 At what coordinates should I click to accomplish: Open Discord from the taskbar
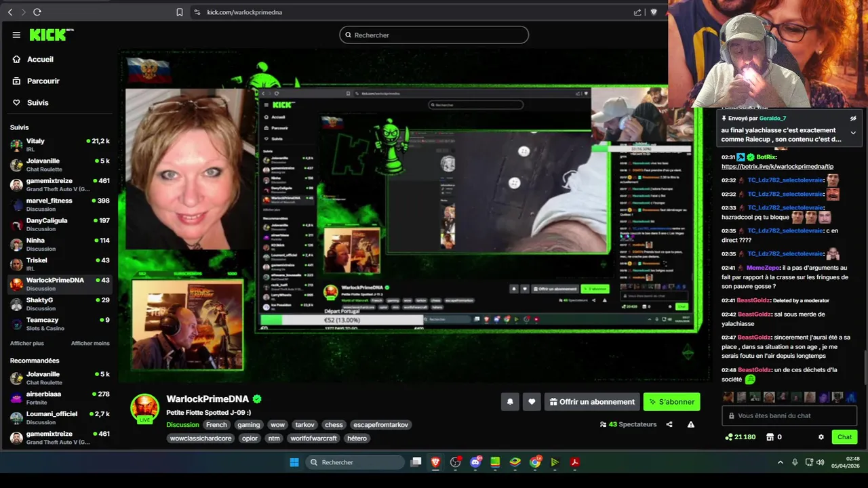(x=475, y=462)
